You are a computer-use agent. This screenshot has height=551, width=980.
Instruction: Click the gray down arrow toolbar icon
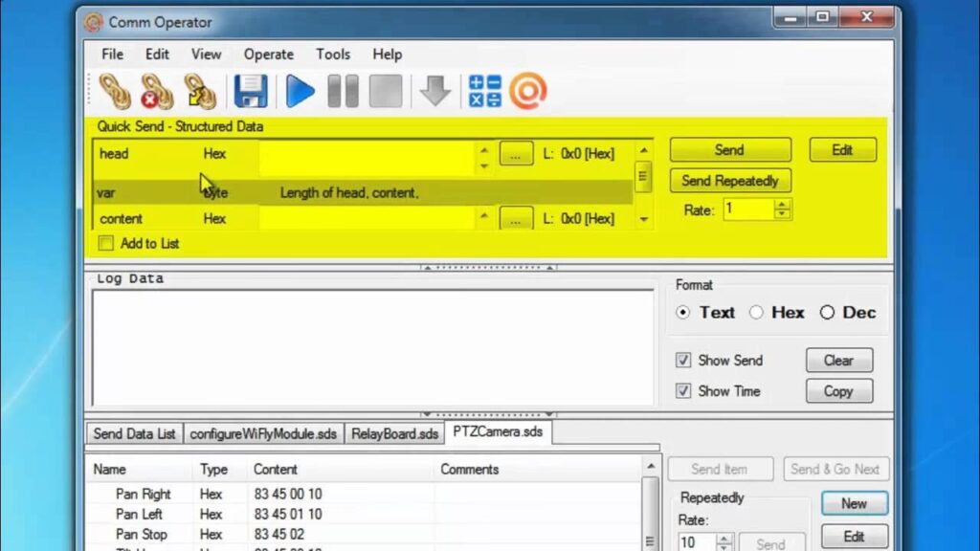pyautogui.click(x=435, y=91)
